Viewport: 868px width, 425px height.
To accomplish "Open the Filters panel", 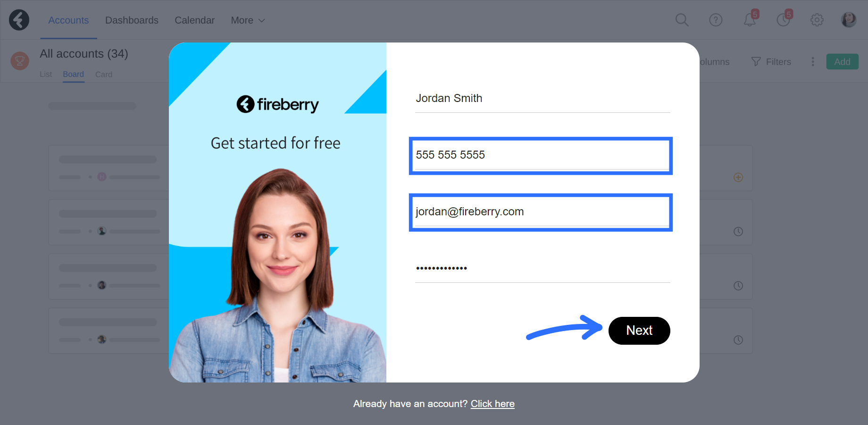I will (771, 62).
